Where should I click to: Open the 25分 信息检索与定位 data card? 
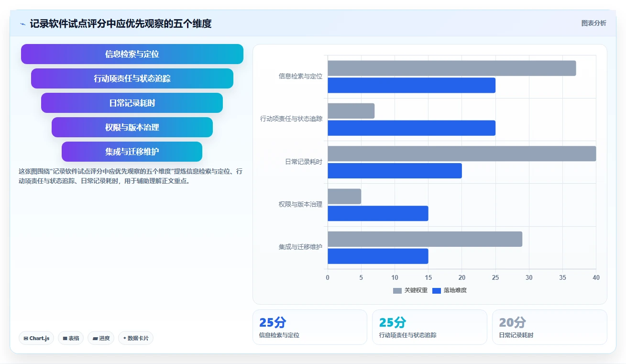309,327
